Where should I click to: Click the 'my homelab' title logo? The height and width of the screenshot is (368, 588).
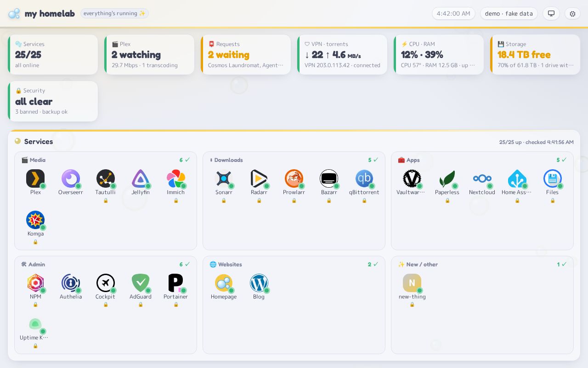pos(41,13)
